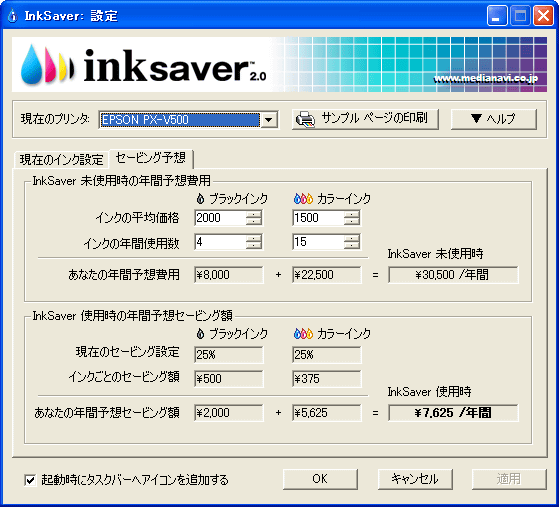Click the あなたの年間予想セービング額 label
This screenshot has height=507, width=559.
click(x=107, y=413)
